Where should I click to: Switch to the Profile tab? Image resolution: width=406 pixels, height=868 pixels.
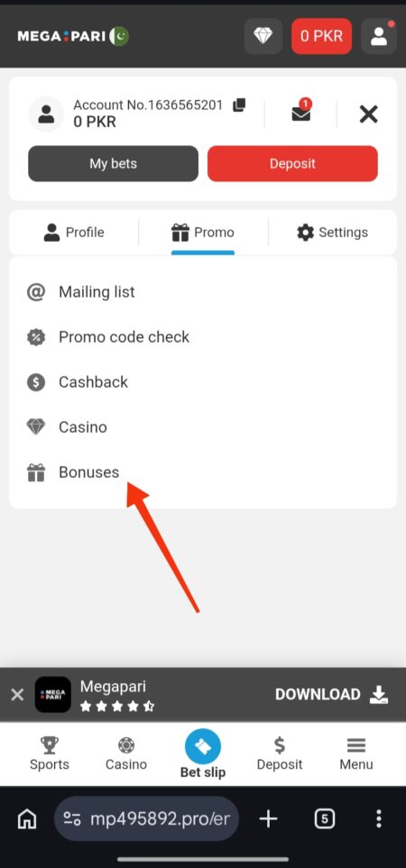point(74,233)
